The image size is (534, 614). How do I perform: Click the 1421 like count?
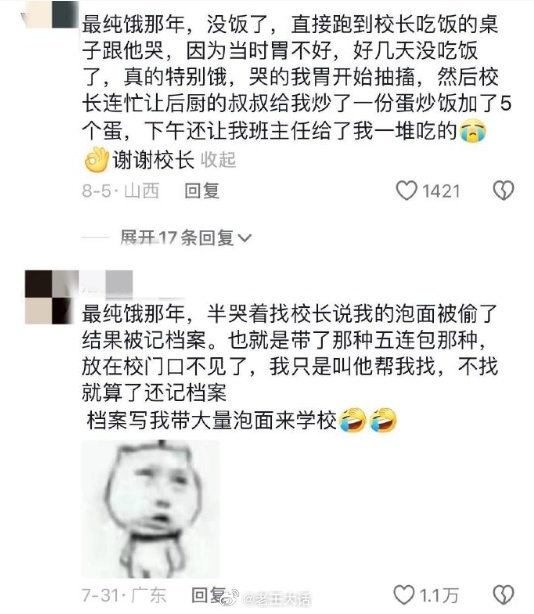click(441, 191)
